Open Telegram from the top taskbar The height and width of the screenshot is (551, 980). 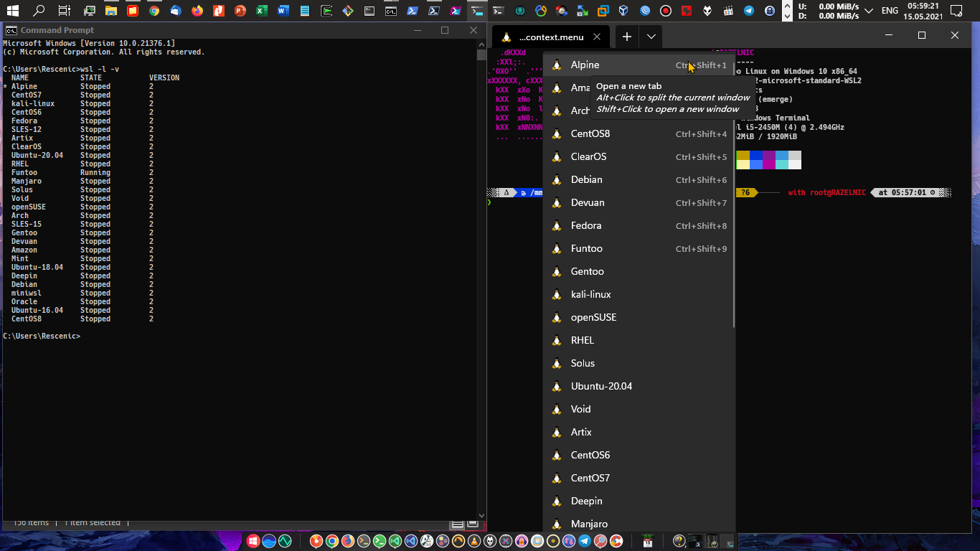coord(749,11)
